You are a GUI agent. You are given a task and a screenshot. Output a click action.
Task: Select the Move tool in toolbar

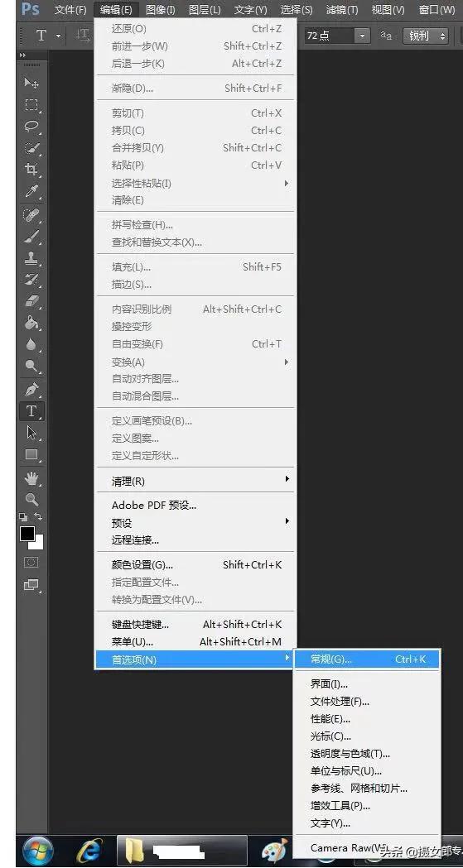click(31, 83)
